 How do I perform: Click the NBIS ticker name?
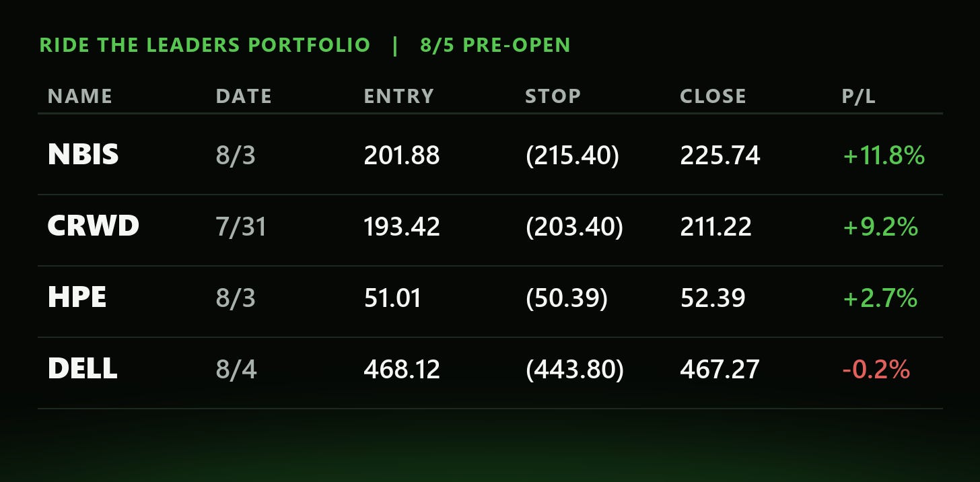click(x=83, y=155)
